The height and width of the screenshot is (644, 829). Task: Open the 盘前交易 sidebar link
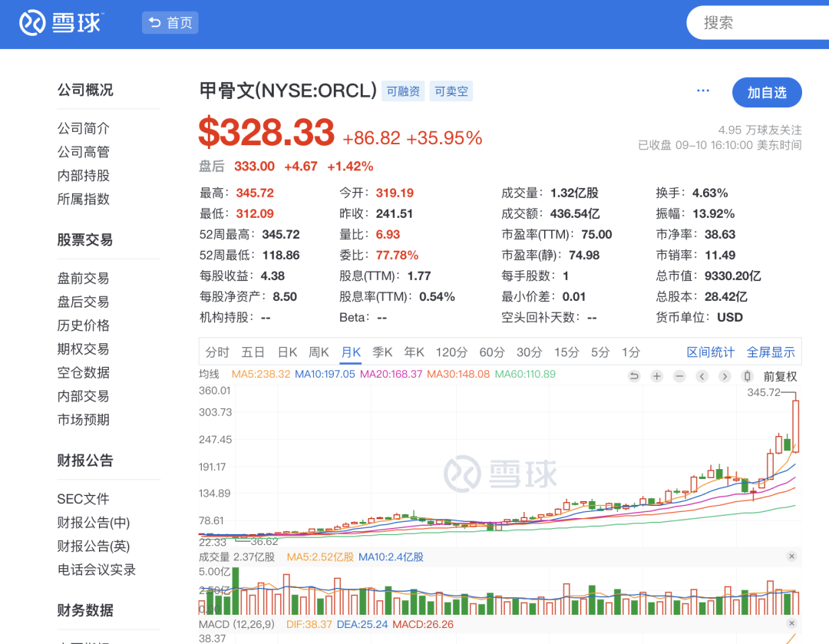(x=83, y=278)
